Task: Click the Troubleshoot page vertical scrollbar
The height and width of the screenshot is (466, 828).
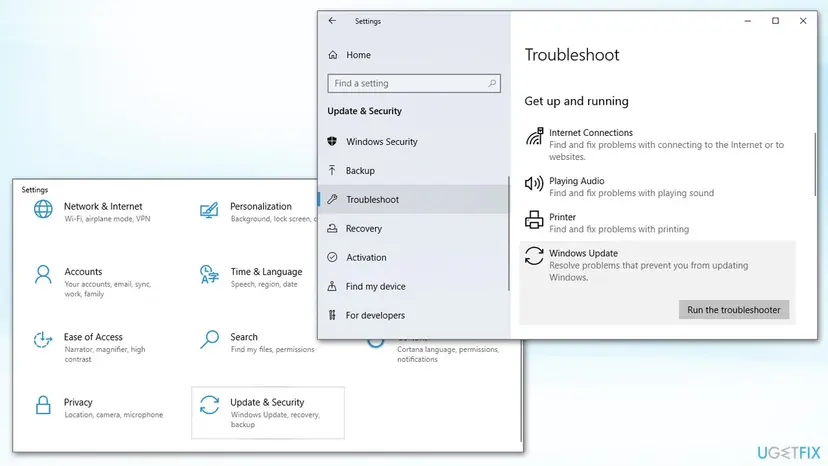Action: pyautogui.click(x=815, y=164)
